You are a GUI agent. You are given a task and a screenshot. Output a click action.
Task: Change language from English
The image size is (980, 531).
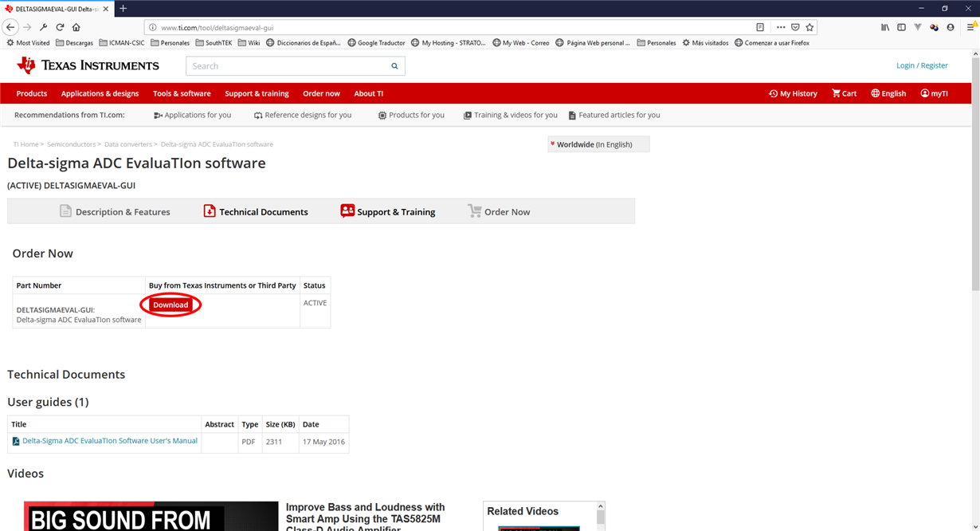888,93
